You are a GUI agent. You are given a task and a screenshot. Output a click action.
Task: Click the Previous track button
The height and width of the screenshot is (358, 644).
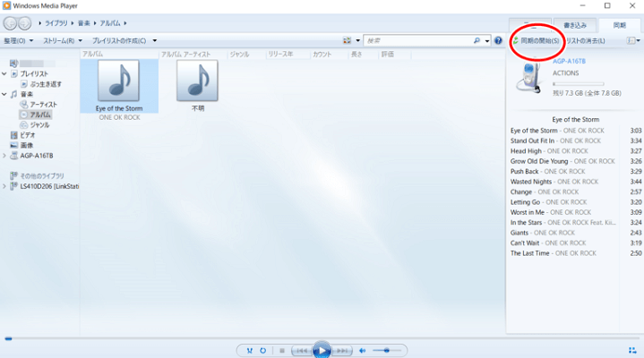click(x=302, y=351)
